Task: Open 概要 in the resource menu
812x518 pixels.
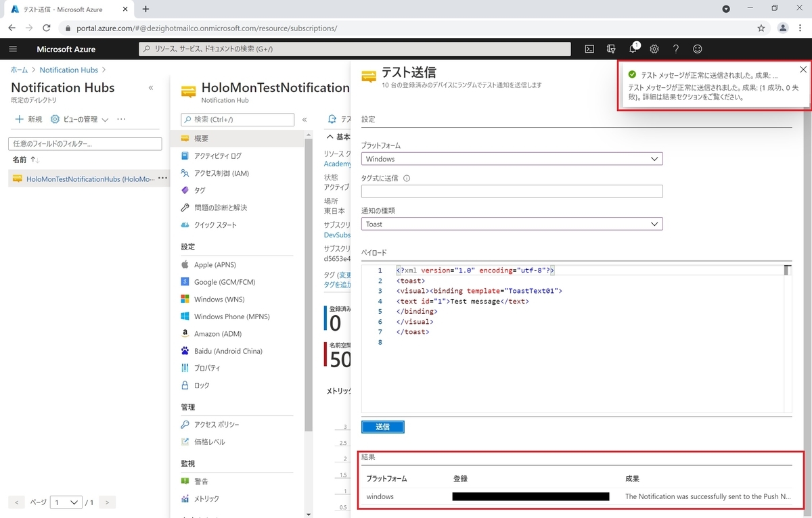Action: coord(236,139)
